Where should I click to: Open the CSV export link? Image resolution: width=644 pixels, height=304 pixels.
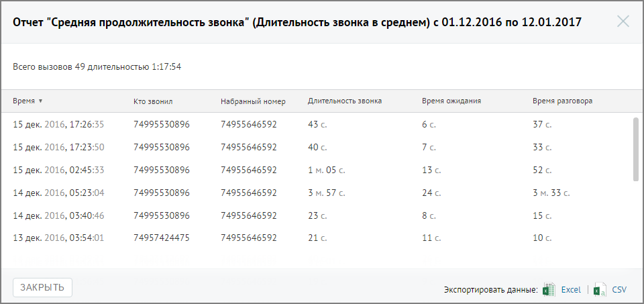(x=619, y=290)
